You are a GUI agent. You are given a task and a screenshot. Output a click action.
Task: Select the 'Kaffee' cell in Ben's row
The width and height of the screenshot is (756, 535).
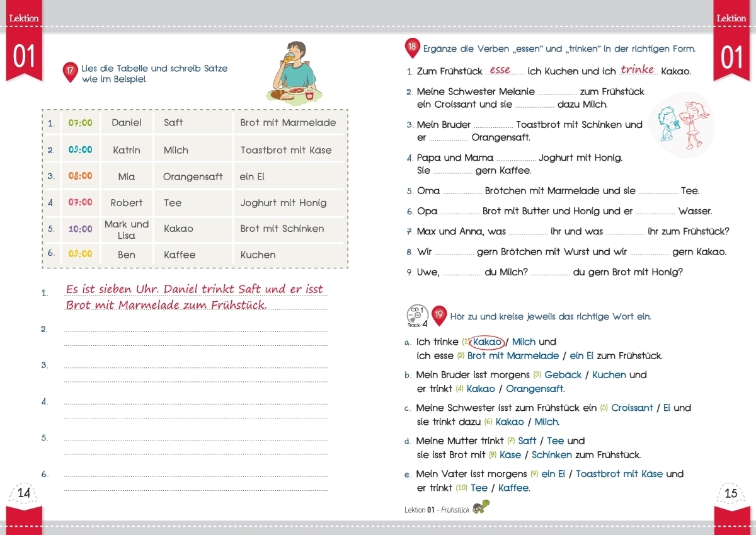pyautogui.click(x=180, y=255)
